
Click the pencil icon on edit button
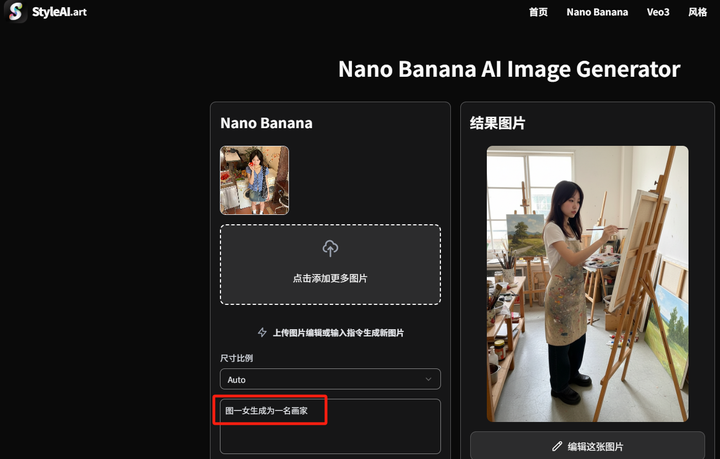point(557,446)
